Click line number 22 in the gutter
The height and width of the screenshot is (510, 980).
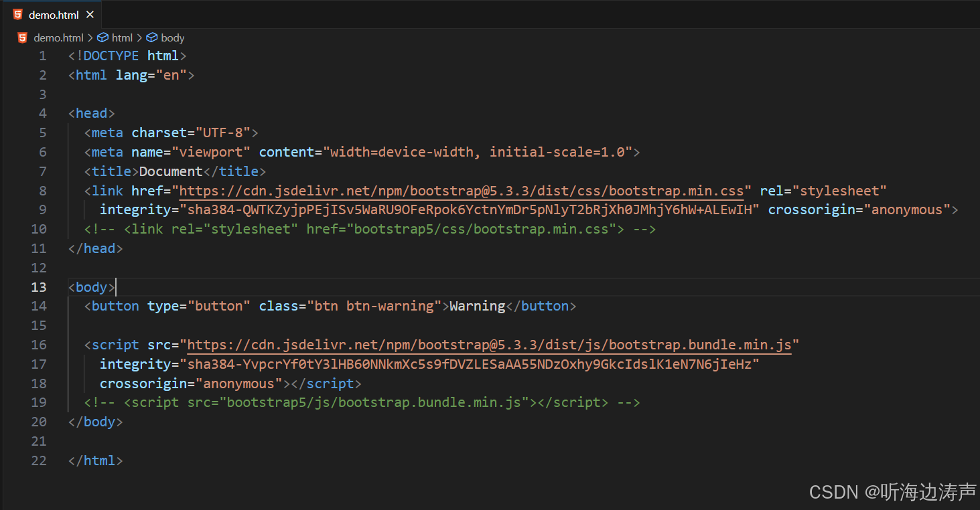[39, 460]
